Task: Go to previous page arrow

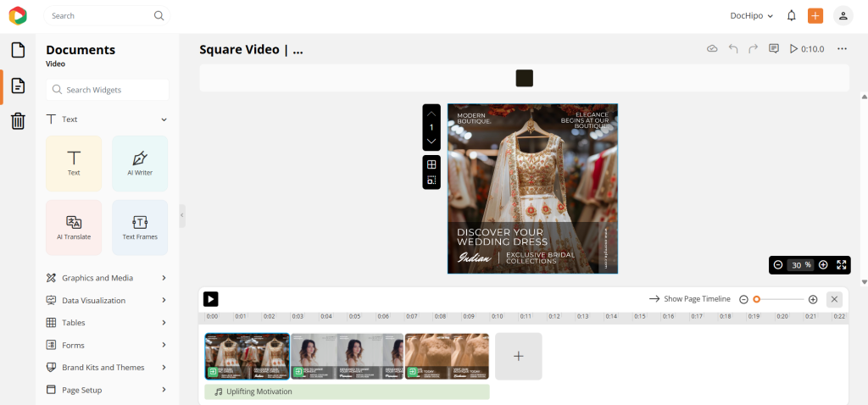Action: [431, 114]
